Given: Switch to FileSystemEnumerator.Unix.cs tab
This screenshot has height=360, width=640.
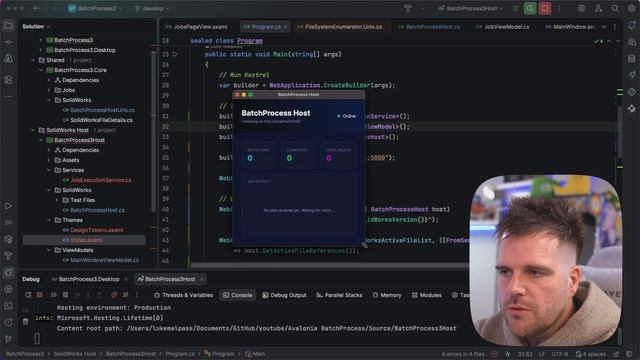Looking at the screenshot, I should pos(340,27).
